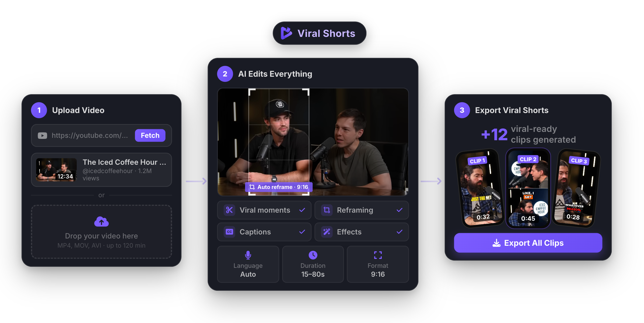Select the scissors icon for Viral moments
This screenshot has height=323, width=644.
click(229, 210)
